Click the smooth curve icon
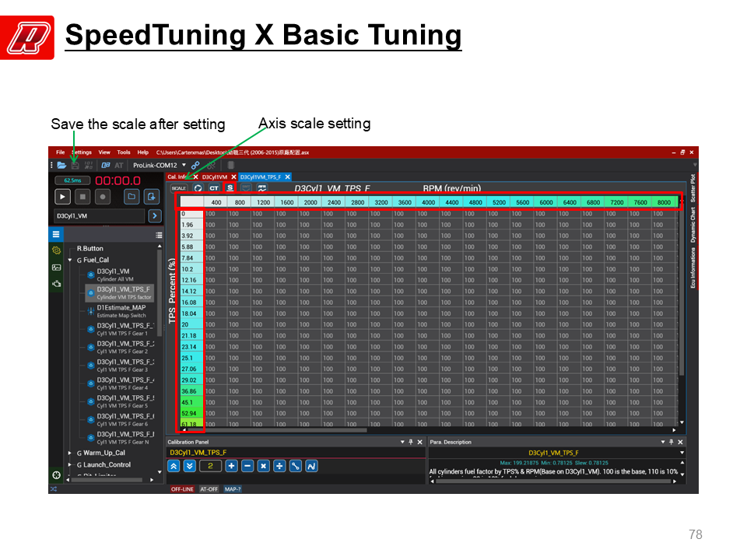Viewport: 747px width, 560px height. [x=311, y=466]
